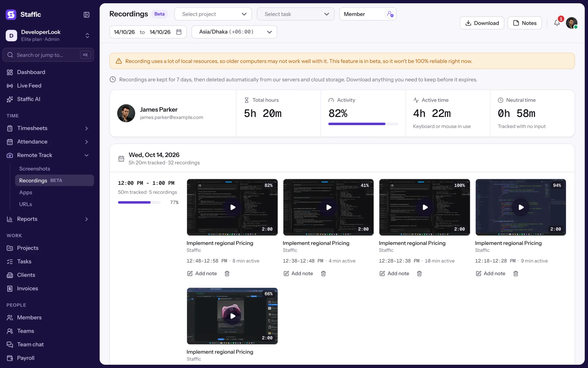The height and width of the screenshot is (368, 588).
Task: Expand the Attendance menu
Action: click(x=48, y=142)
